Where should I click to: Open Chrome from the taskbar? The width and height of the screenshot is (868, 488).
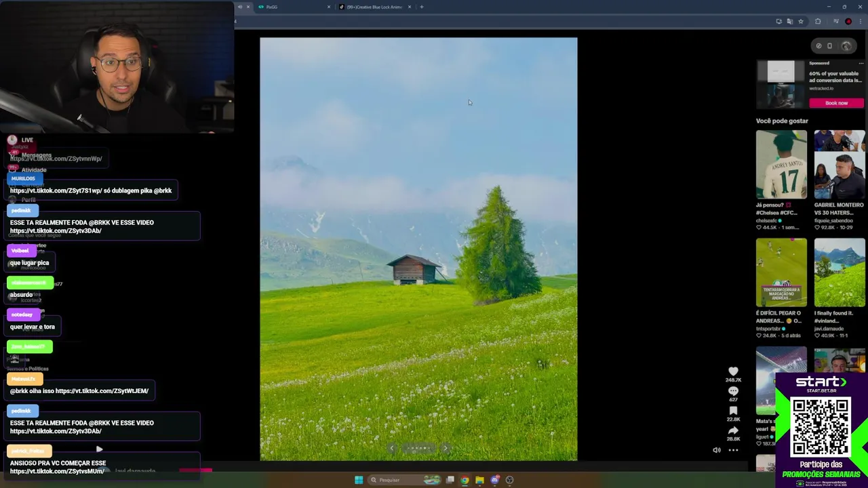click(465, 480)
